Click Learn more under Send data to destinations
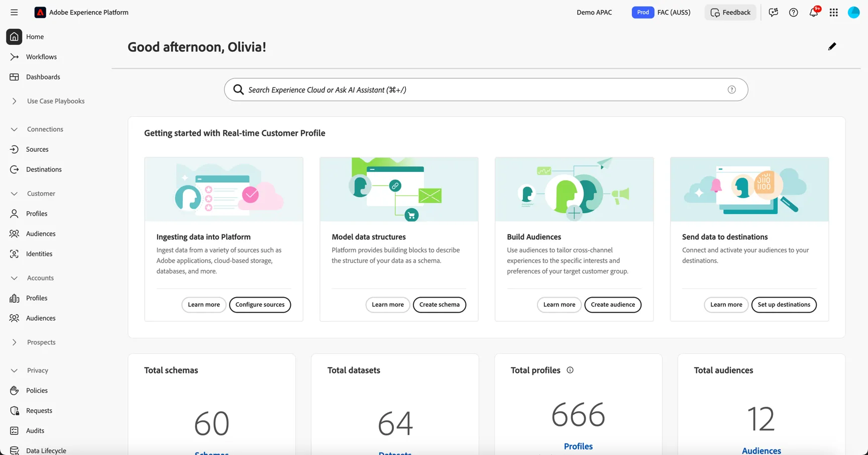The image size is (868, 455). coord(726,305)
